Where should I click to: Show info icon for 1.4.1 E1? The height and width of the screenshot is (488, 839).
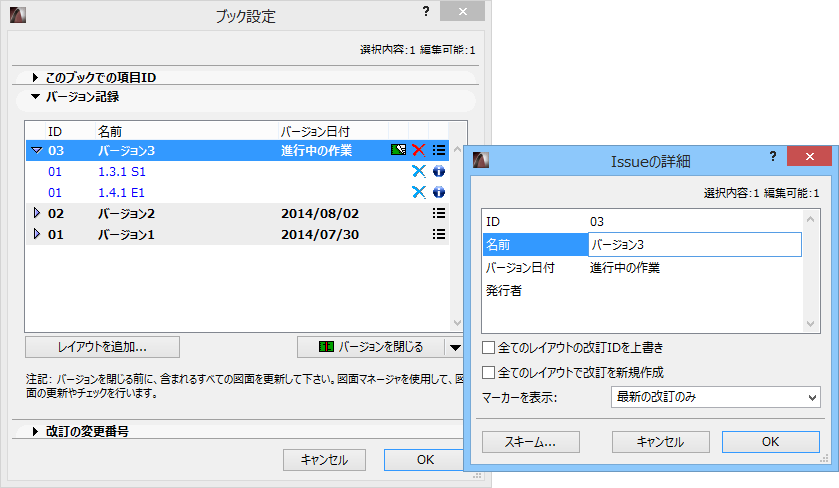pos(439,192)
